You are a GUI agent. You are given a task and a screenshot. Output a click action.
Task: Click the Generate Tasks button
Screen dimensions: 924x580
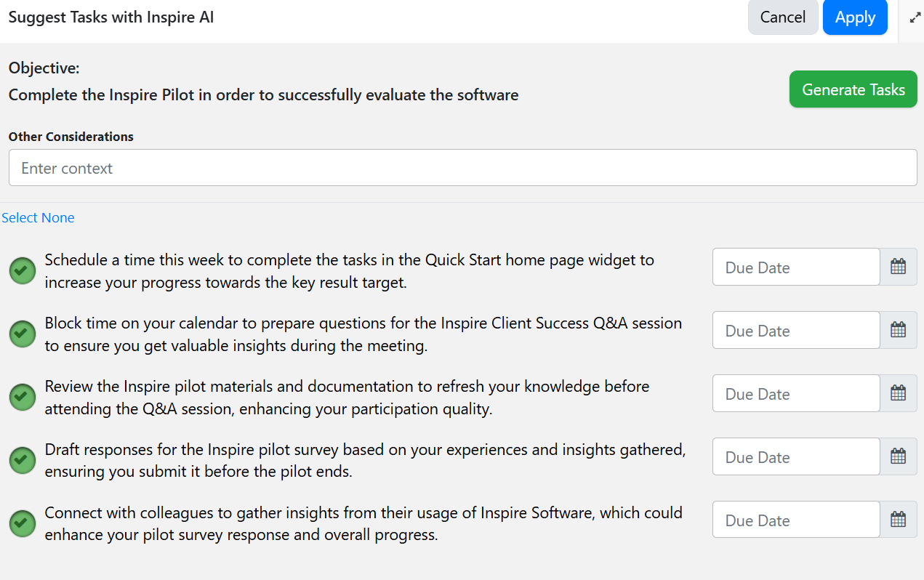pos(853,89)
